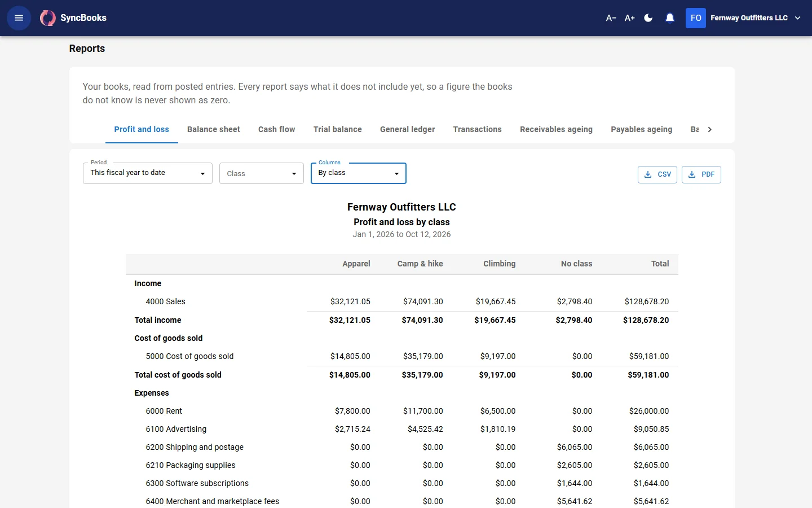Click the 6000 Rent row label

point(164,411)
